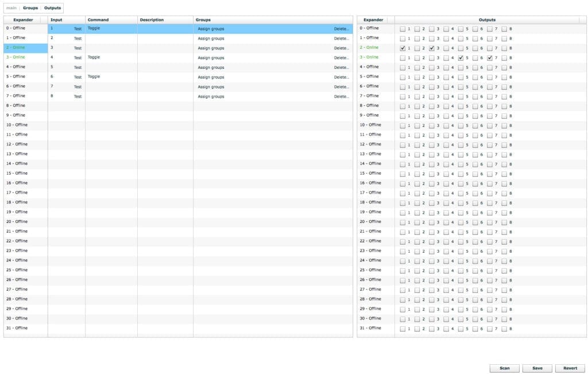The width and height of the screenshot is (588, 374).
Task: Open the Groups tab
Action: 30,8
